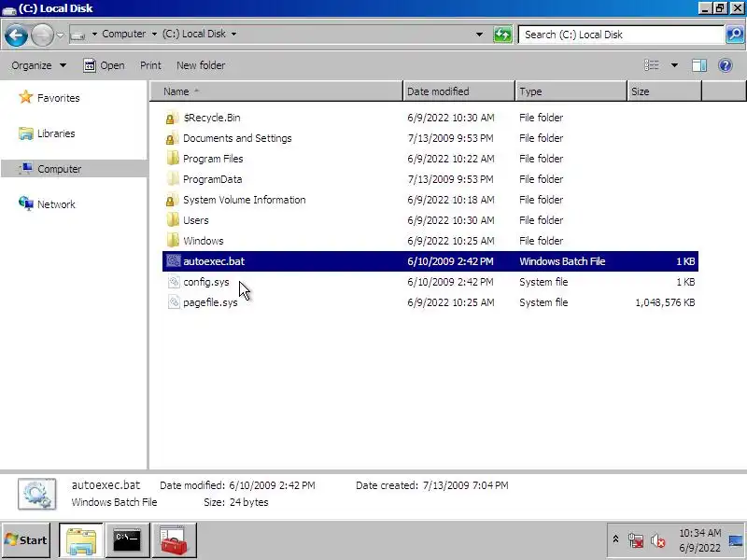Click the config.sys file icon
Image resolution: width=747 pixels, height=560 pixels.
point(174,282)
